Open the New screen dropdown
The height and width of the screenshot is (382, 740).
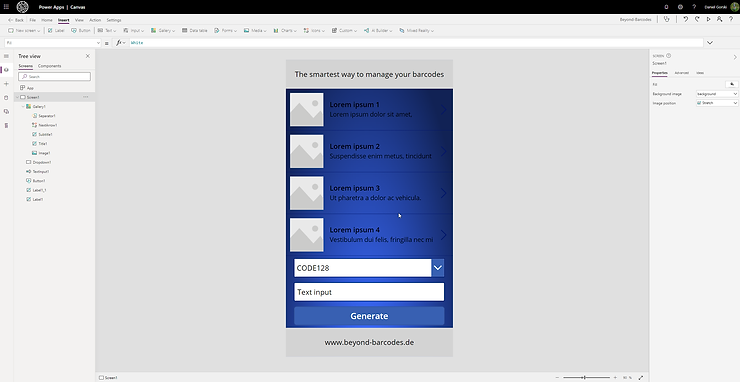coord(24,30)
